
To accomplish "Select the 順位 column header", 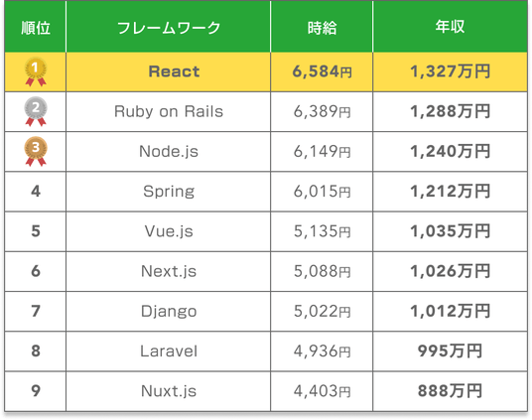I will coord(36,27).
